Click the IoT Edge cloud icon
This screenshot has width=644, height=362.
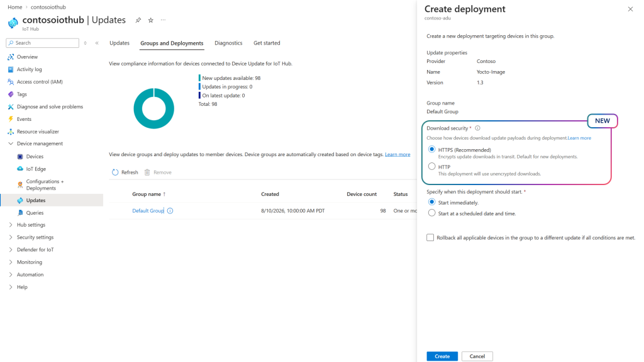click(x=20, y=169)
